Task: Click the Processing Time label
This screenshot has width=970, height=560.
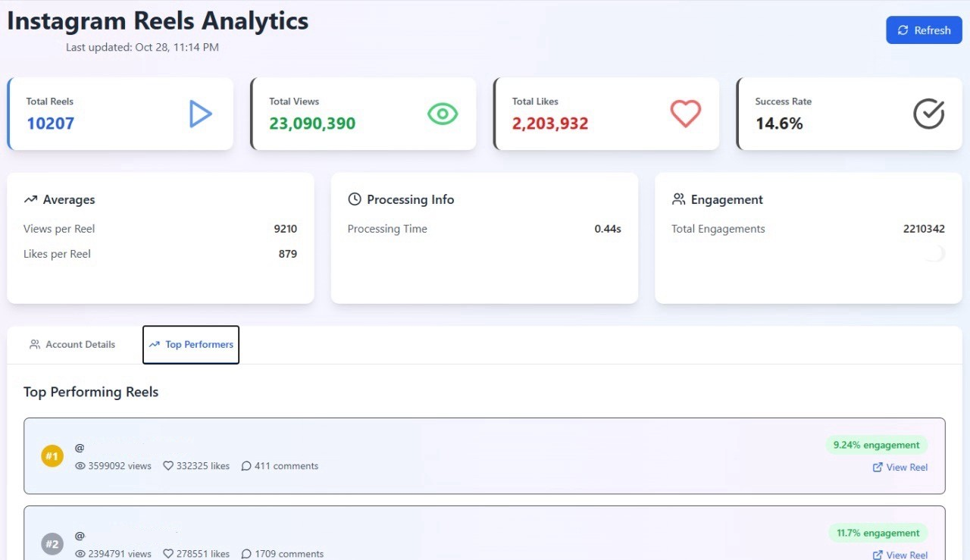Action: coord(387,229)
